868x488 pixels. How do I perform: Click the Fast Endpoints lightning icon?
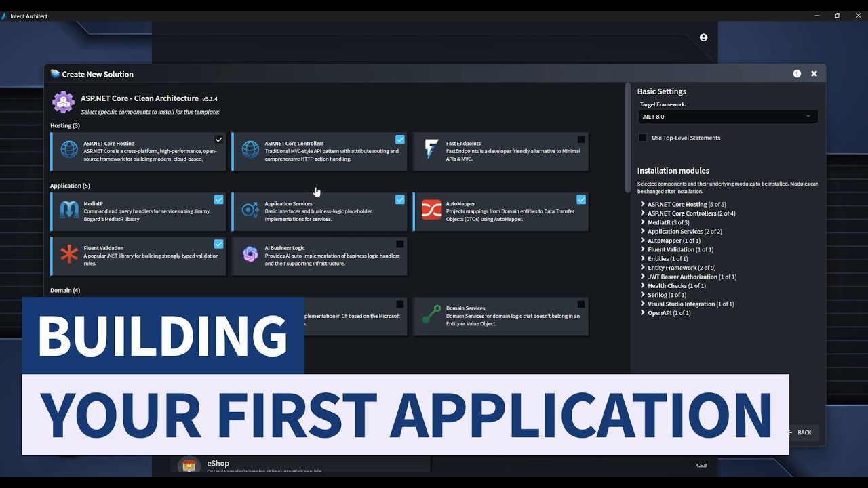(x=431, y=149)
